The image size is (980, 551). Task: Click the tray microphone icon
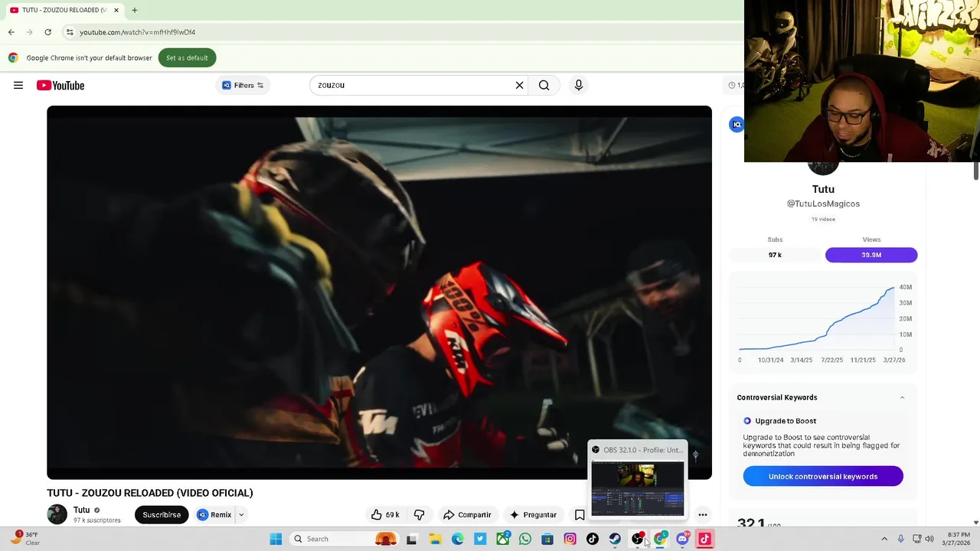[901, 539]
